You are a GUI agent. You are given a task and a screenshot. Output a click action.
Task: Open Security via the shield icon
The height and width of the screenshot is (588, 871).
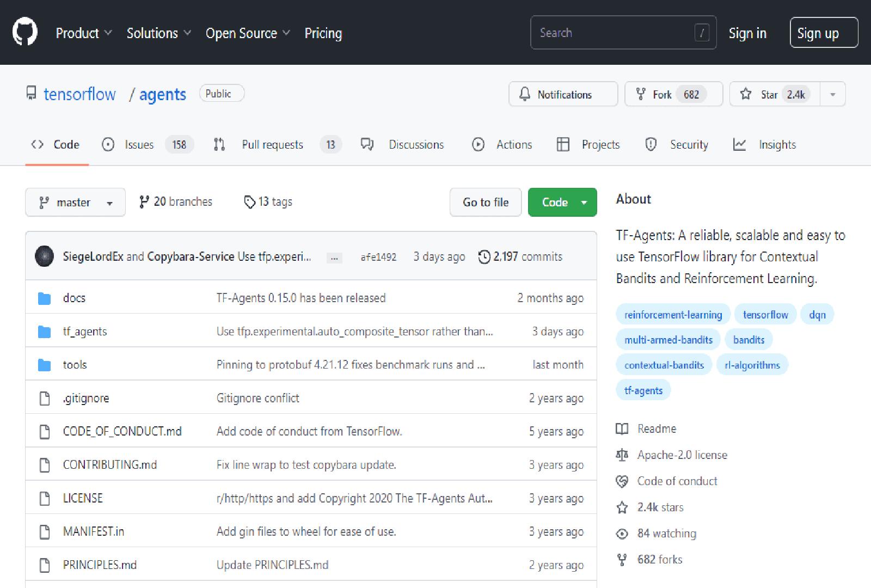tap(651, 144)
